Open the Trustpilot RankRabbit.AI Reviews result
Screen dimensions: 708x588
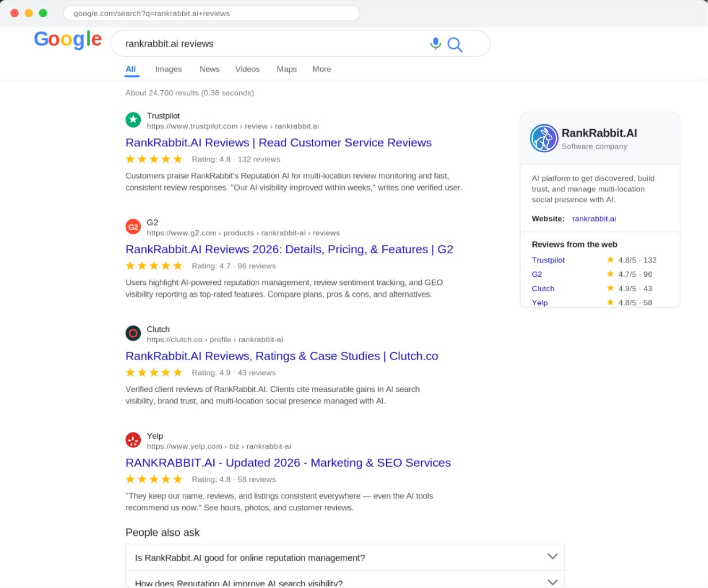(279, 142)
